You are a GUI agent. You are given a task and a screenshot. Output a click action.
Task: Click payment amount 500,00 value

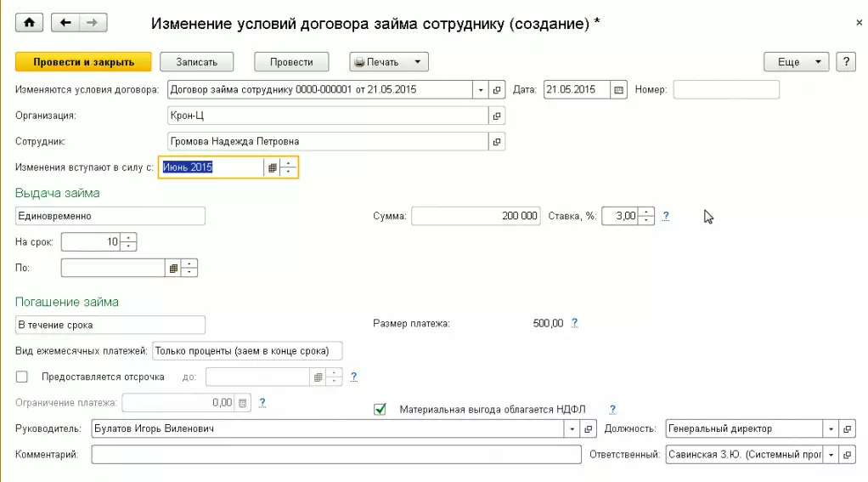[x=548, y=323]
